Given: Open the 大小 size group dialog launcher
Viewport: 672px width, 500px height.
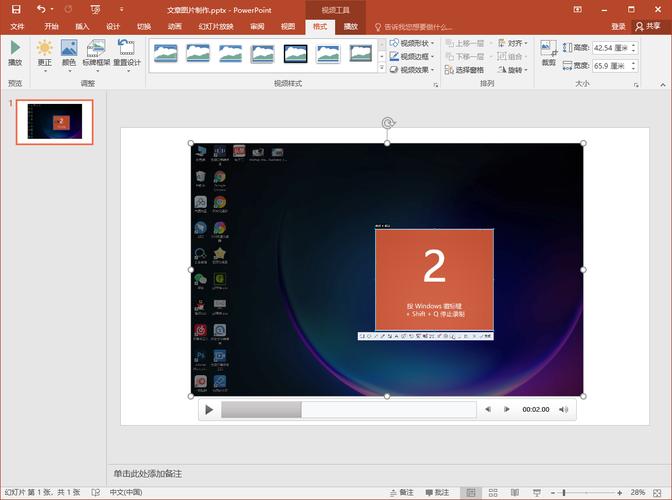Looking at the screenshot, I should 636,85.
